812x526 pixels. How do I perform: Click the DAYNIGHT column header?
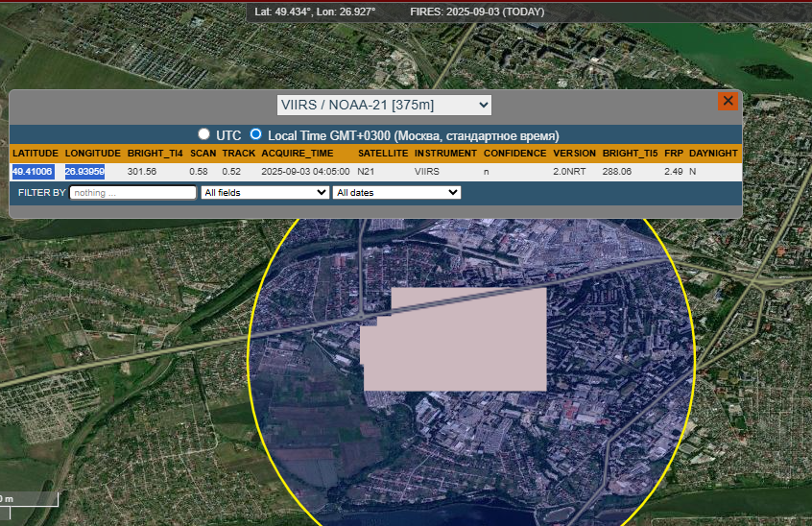click(x=713, y=154)
